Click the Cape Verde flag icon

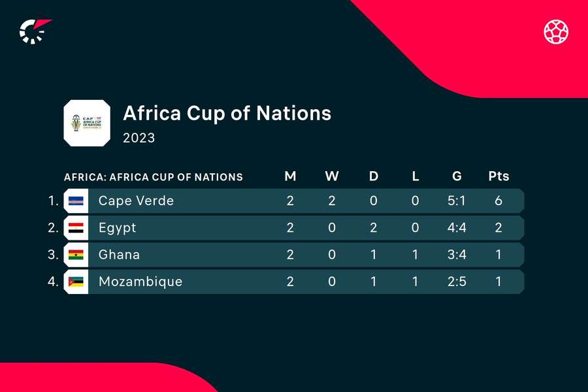[76, 201]
